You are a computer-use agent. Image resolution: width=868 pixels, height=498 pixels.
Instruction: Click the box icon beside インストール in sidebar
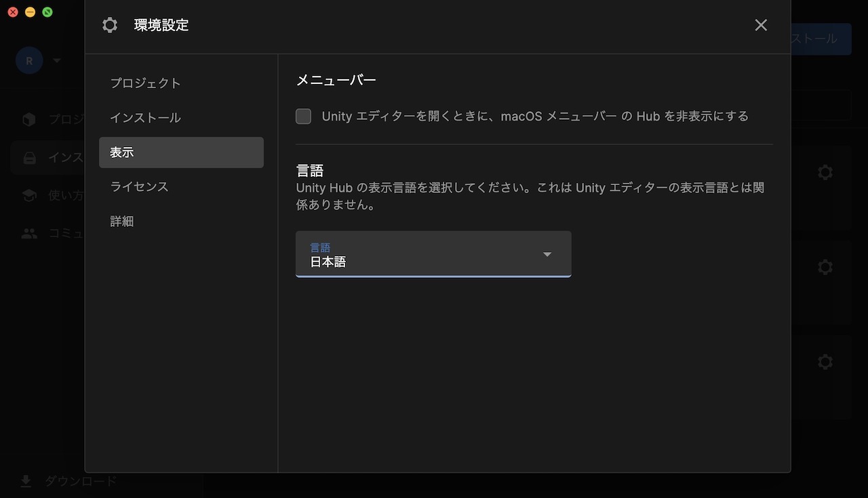(28, 157)
